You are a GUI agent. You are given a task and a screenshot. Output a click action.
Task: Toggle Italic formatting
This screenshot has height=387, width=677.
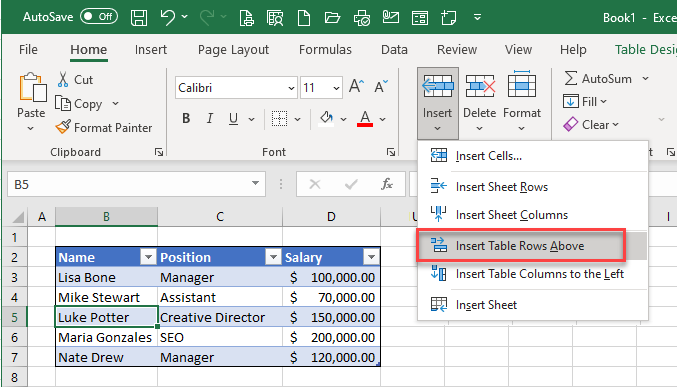click(x=209, y=118)
